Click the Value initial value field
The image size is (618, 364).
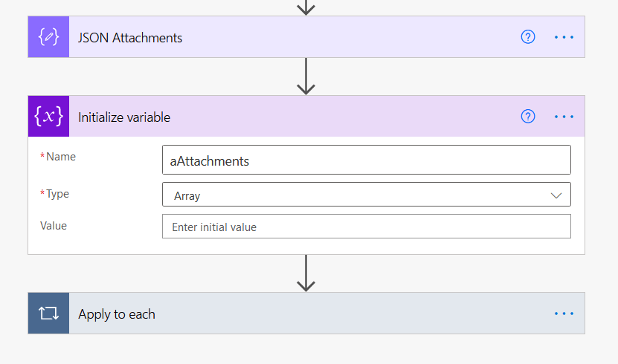(366, 227)
